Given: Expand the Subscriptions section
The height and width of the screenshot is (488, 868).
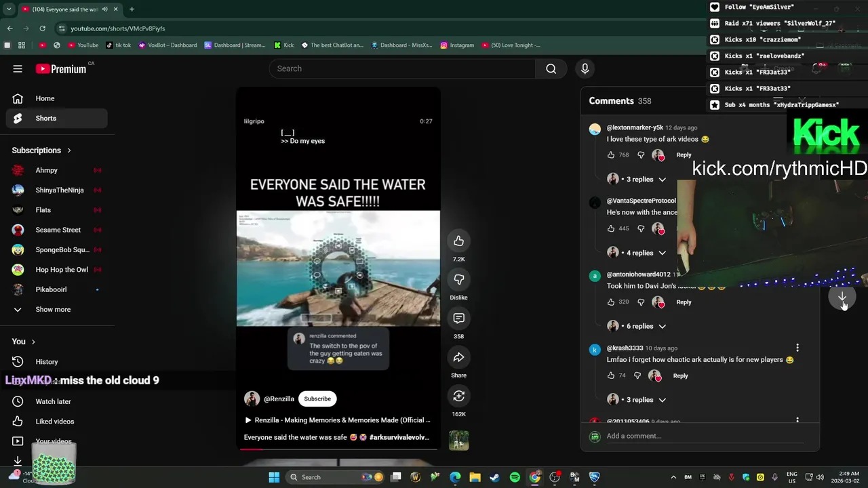Looking at the screenshot, I should [x=41, y=150].
